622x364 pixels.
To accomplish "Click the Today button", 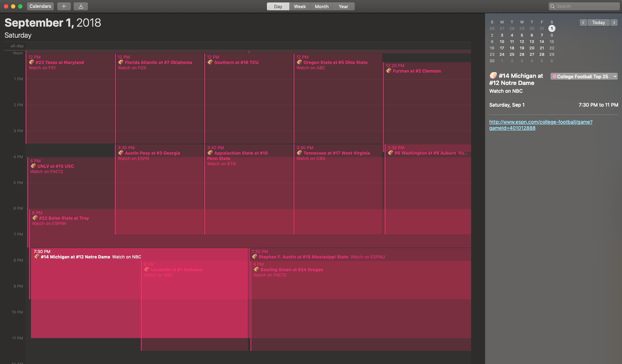I will pos(599,22).
